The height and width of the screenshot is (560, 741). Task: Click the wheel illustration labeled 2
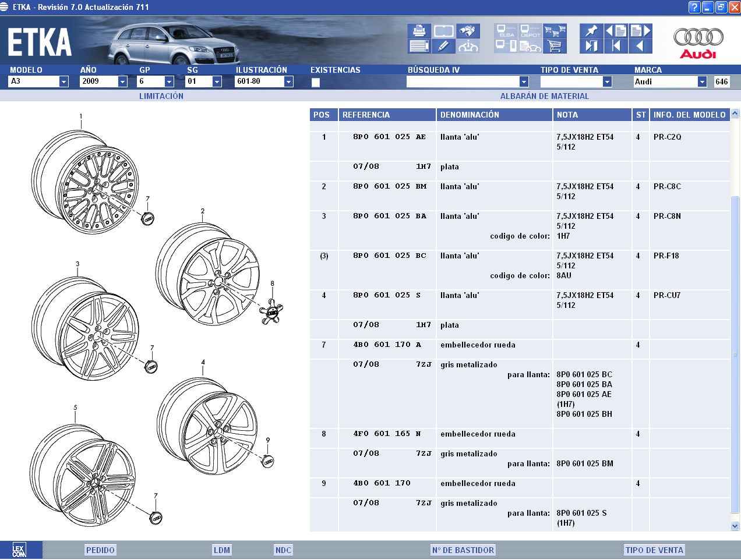coord(208,275)
